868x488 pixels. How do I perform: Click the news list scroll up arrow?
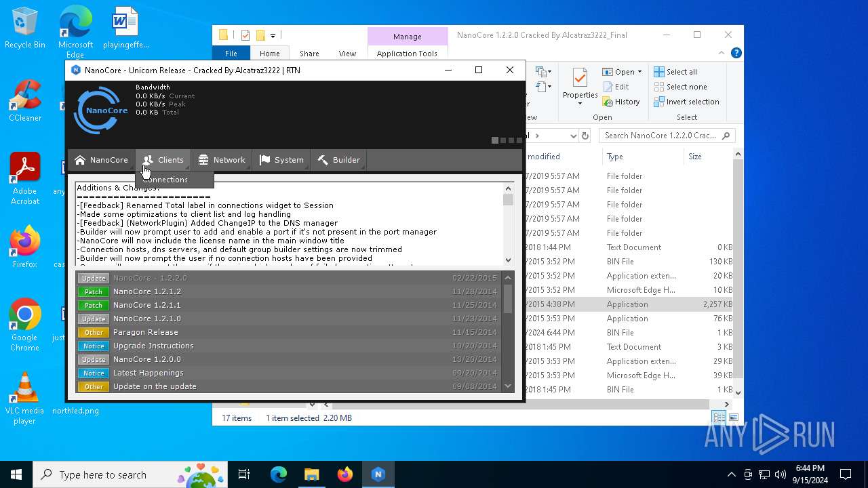coord(508,278)
